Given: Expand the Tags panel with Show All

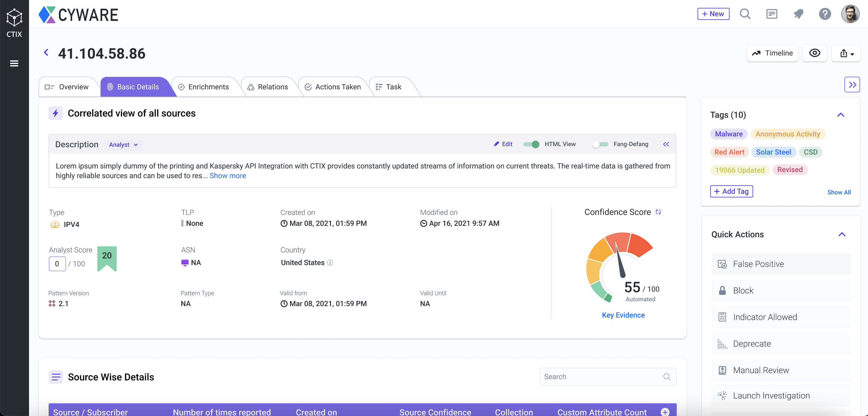Looking at the screenshot, I should 839,192.
